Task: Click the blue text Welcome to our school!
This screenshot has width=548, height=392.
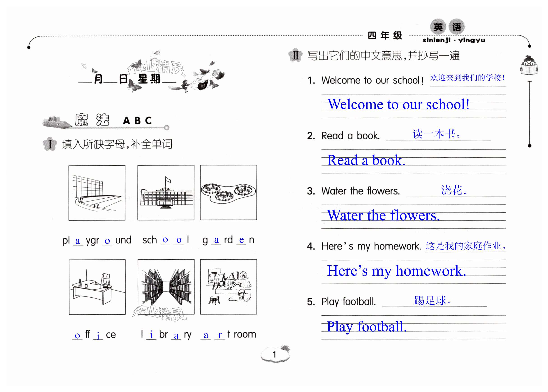Action: coord(398,104)
